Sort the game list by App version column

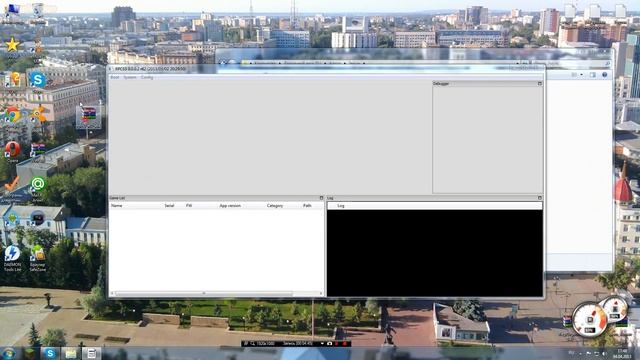(x=230, y=206)
